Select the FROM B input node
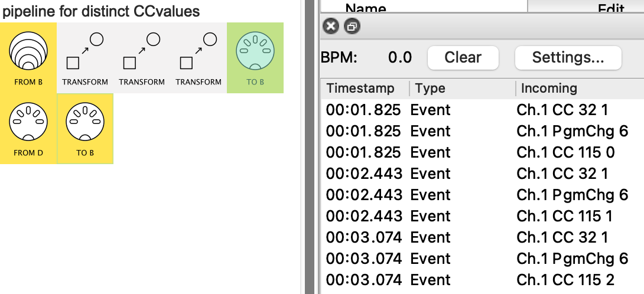Viewport: 644px width, 294px height. point(28,57)
